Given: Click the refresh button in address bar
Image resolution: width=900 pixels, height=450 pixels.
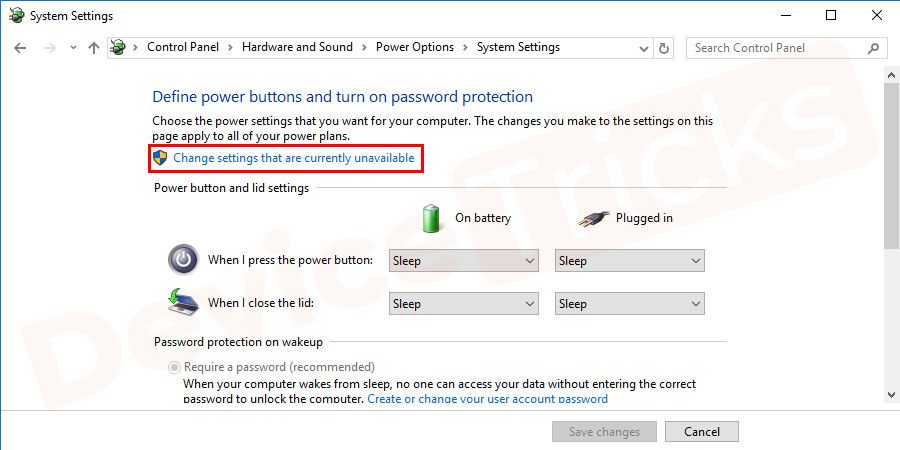Looking at the screenshot, I should pos(665,48).
